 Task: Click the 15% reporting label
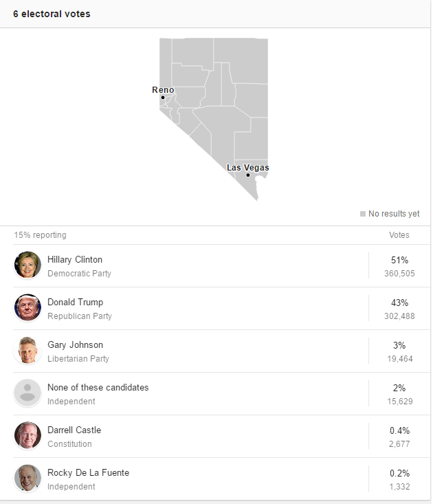pyautogui.click(x=40, y=235)
